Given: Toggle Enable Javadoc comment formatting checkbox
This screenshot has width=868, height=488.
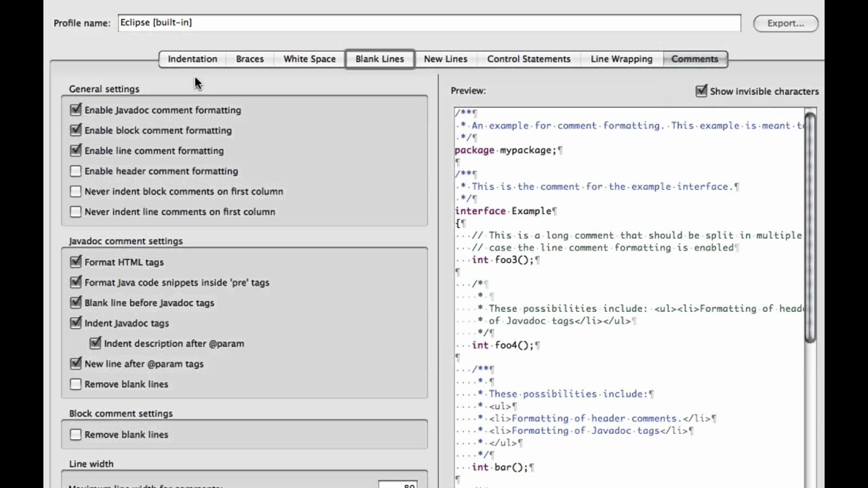Looking at the screenshot, I should 75,109.
